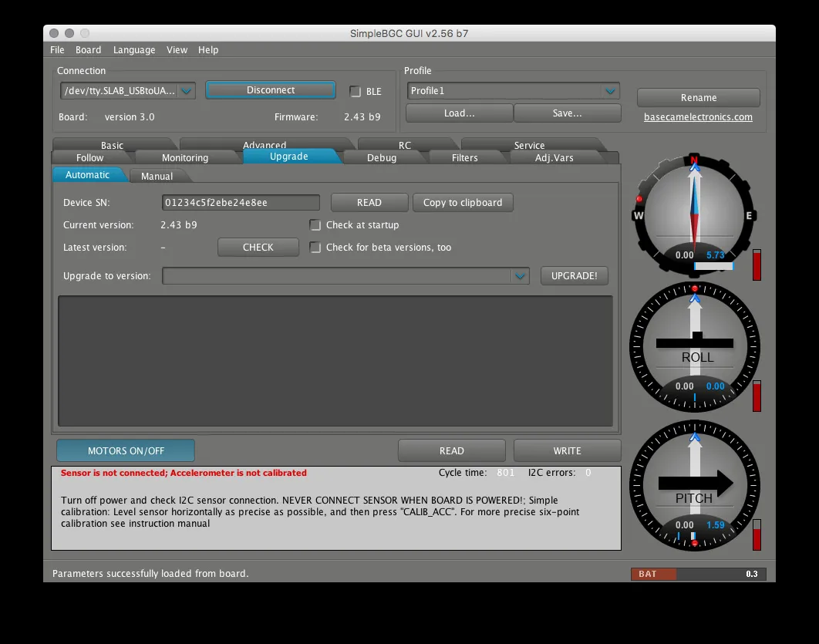Click the ROLL angle gauge
The height and width of the screenshot is (644, 819).
694,346
